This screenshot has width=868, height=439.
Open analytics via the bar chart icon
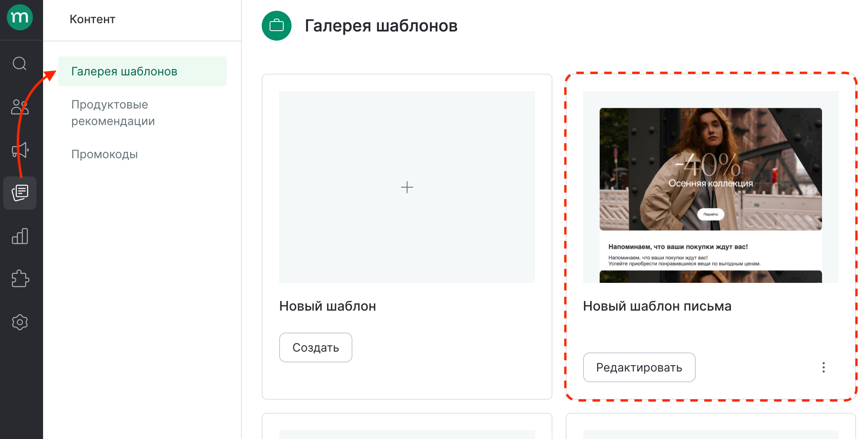[x=19, y=236]
